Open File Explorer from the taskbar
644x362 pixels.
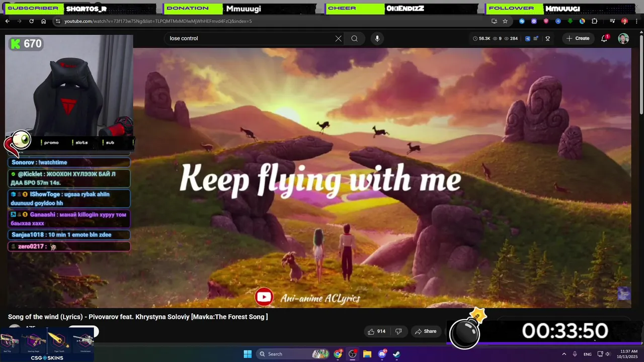[x=367, y=354]
